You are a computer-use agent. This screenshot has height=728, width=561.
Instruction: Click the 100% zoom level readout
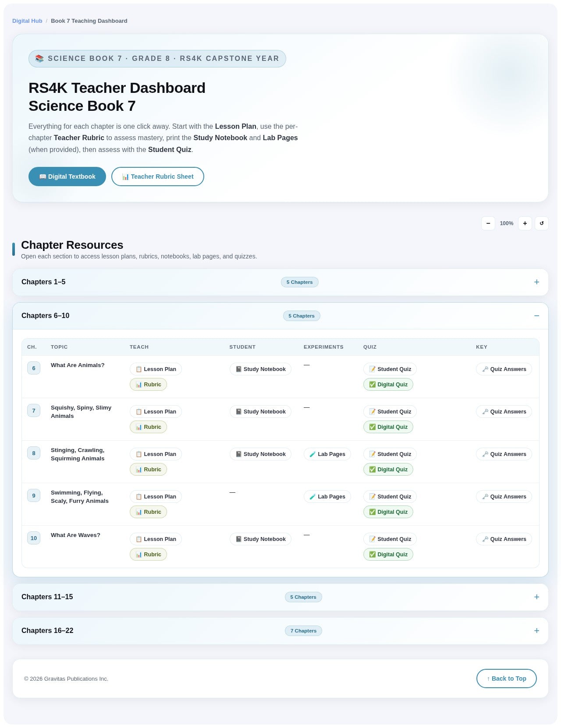click(507, 223)
